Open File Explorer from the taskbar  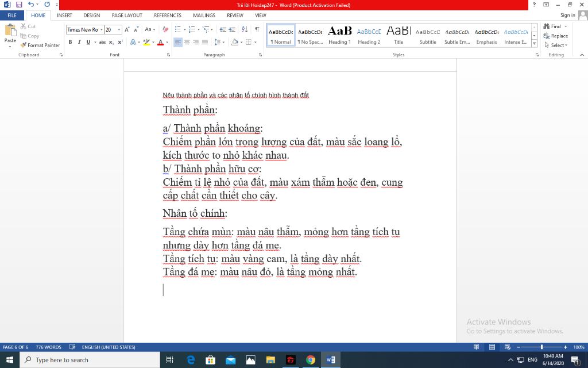click(270, 360)
